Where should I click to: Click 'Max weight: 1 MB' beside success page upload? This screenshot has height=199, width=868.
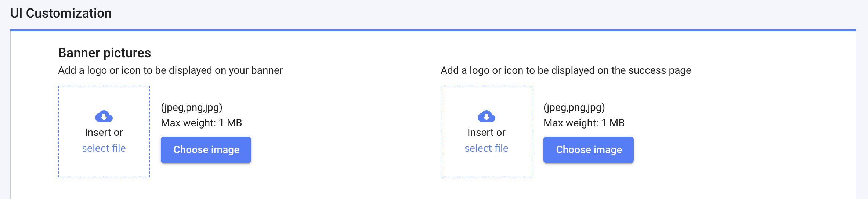(x=584, y=123)
